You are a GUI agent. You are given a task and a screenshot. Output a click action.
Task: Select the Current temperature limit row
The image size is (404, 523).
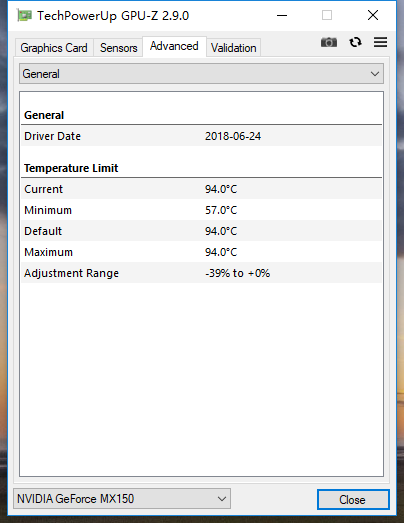(x=201, y=189)
